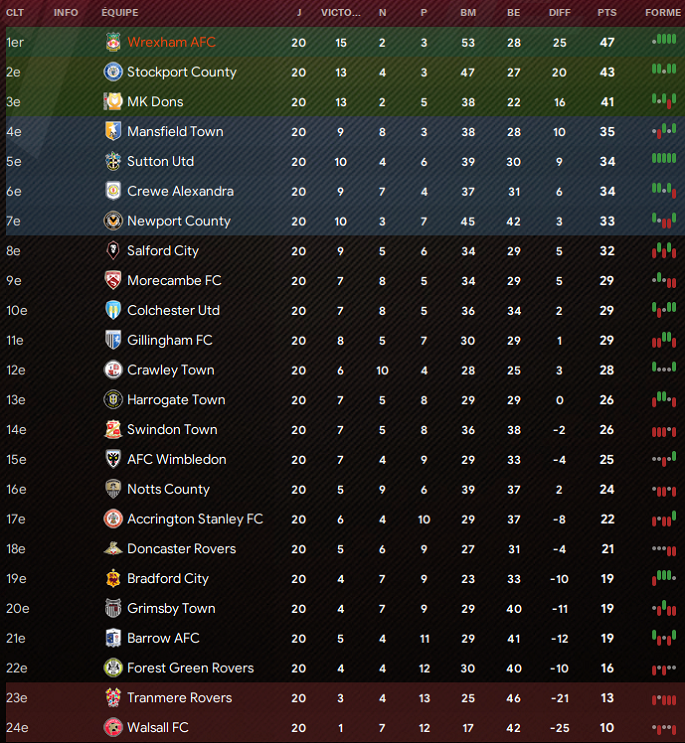
Task: Sort standings by ÉQUIPE column header
Action: point(120,13)
